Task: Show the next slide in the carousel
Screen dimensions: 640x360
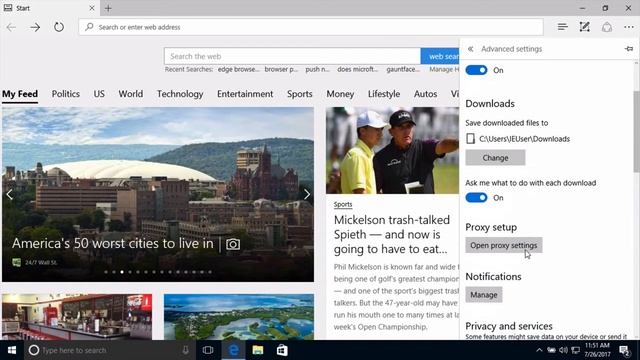Action: point(307,194)
